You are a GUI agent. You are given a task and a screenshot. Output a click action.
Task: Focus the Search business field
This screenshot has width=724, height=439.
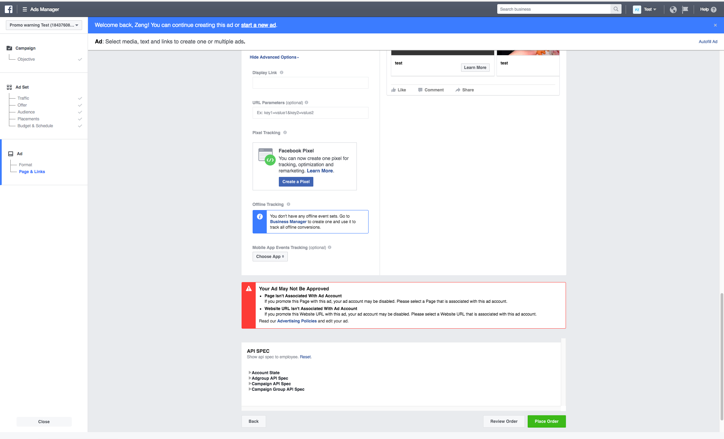[554, 9]
